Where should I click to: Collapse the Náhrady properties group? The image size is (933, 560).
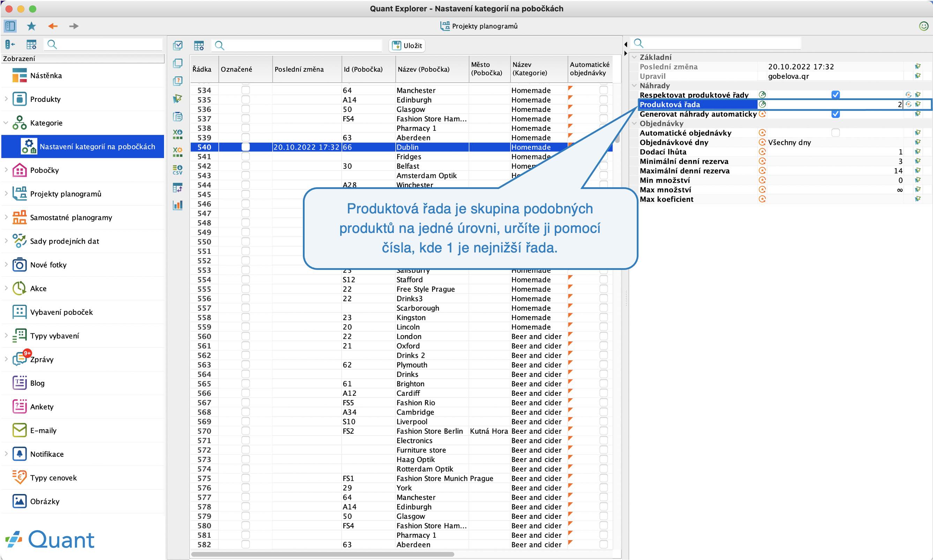click(x=634, y=85)
